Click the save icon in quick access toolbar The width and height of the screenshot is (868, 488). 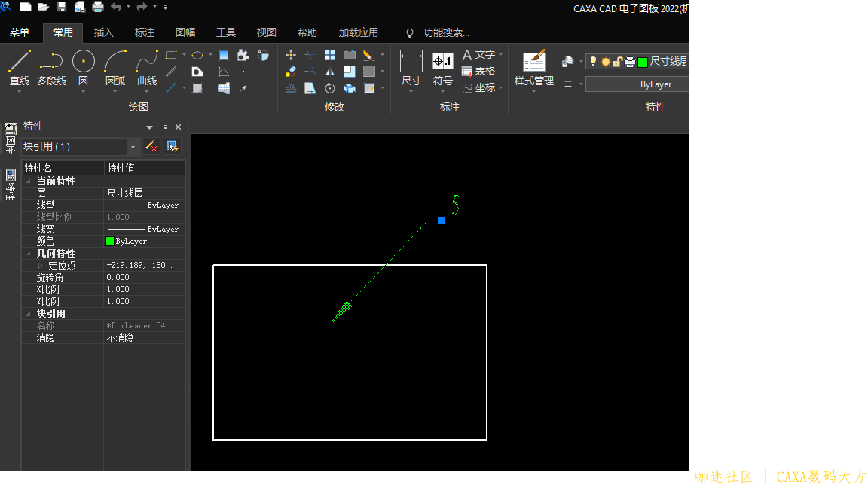pyautogui.click(x=62, y=7)
